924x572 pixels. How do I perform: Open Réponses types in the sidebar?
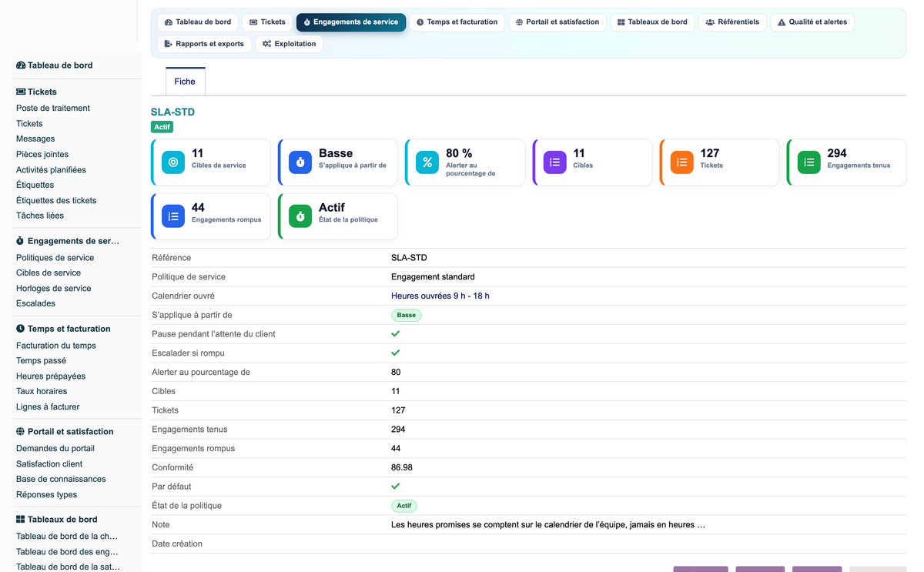(47, 495)
